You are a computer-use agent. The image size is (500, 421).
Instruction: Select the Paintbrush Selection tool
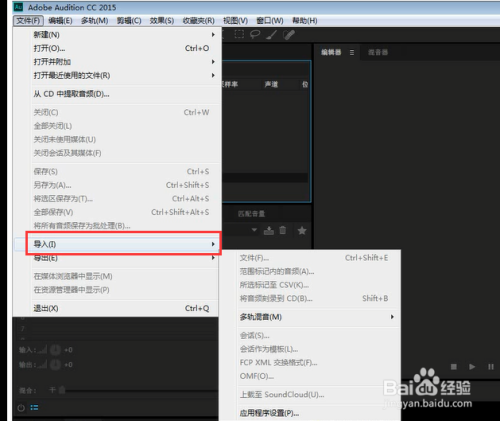[x=272, y=35]
